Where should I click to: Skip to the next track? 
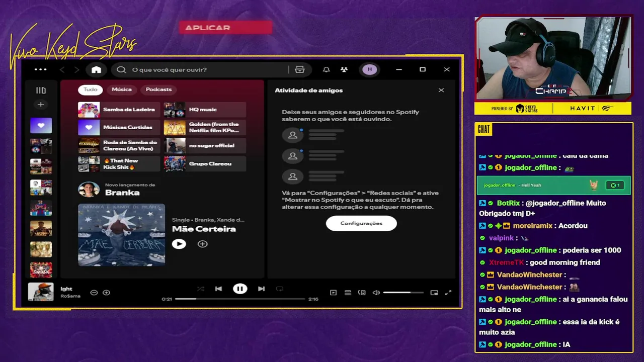pyautogui.click(x=261, y=289)
